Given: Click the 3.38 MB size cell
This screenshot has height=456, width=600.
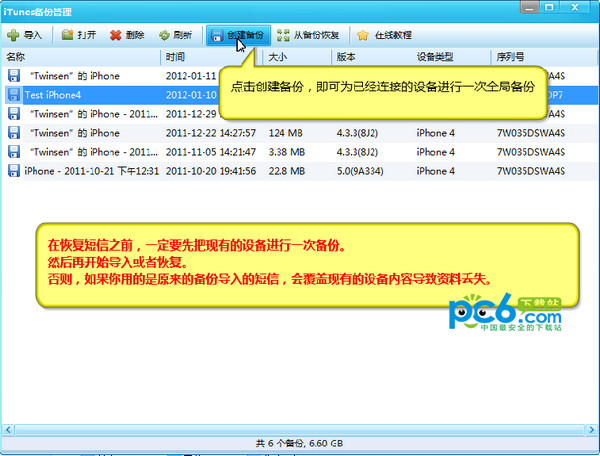Looking at the screenshot, I should (x=287, y=152).
